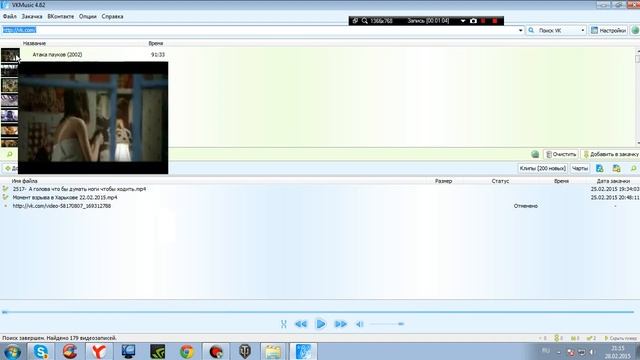Click the green search icon in downloads toolbar
The height and width of the screenshot is (360, 640).
click(x=633, y=168)
